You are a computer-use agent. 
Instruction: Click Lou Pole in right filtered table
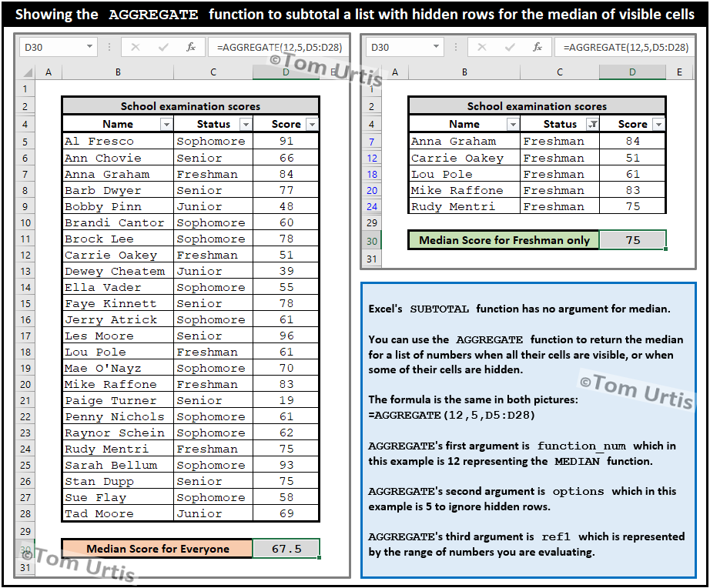point(464,174)
